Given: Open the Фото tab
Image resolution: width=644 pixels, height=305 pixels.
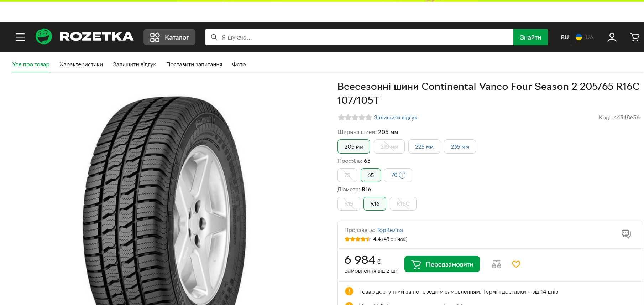Looking at the screenshot, I should click(239, 64).
